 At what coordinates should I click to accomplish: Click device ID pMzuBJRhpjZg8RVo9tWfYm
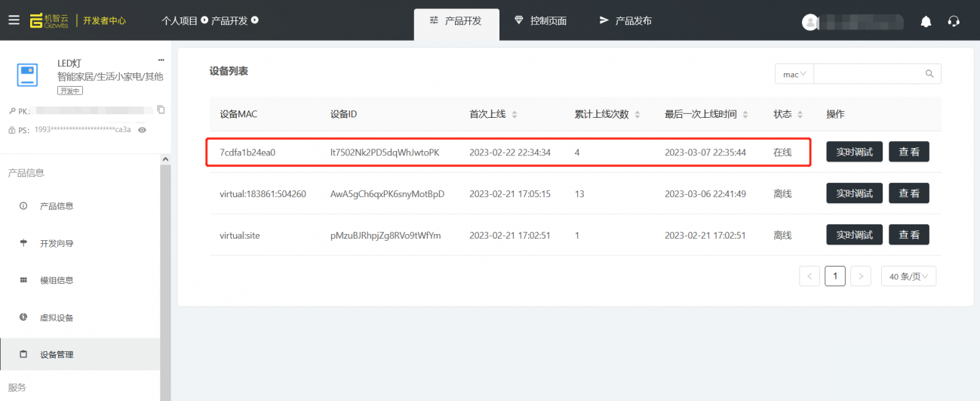coord(386,235)
